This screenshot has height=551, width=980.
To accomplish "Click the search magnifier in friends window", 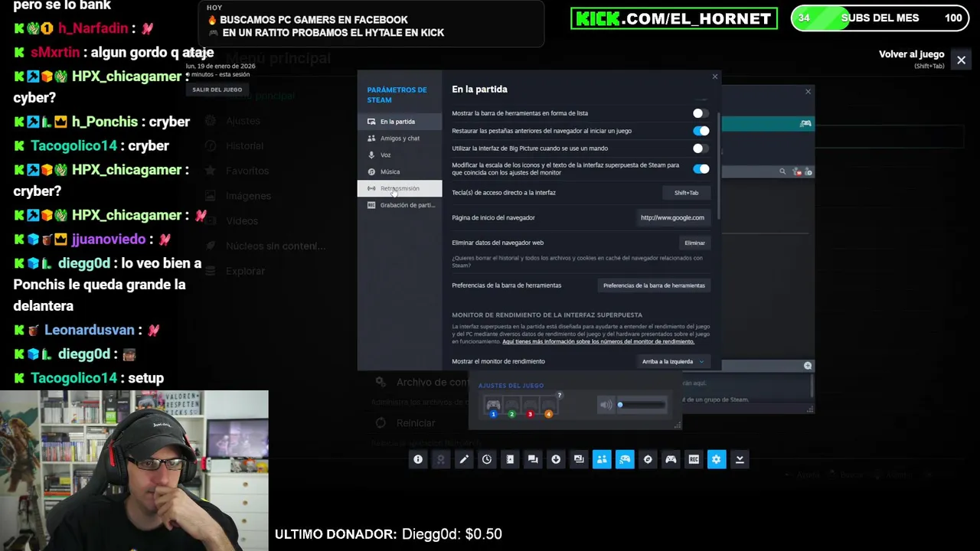I will click(782, 171).
